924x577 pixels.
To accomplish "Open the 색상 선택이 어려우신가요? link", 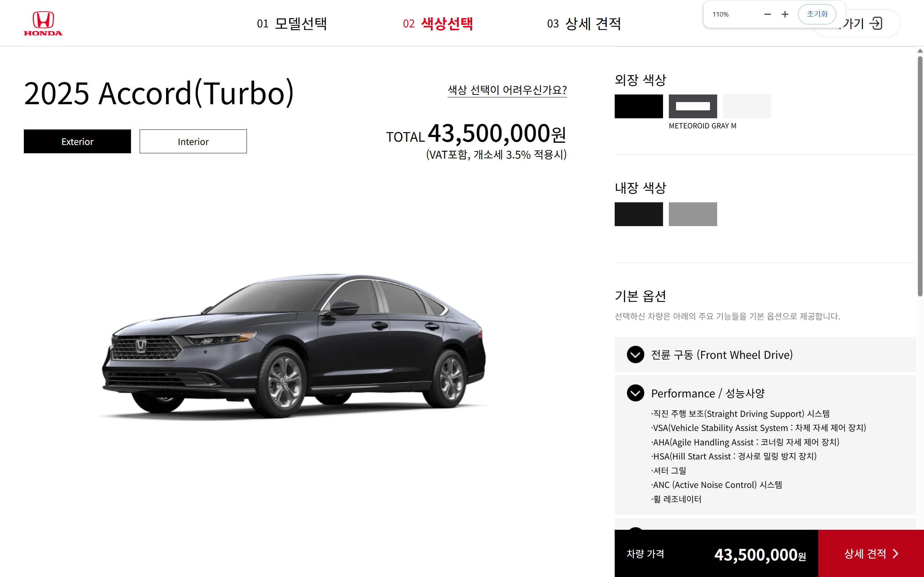I will point(507,90).
